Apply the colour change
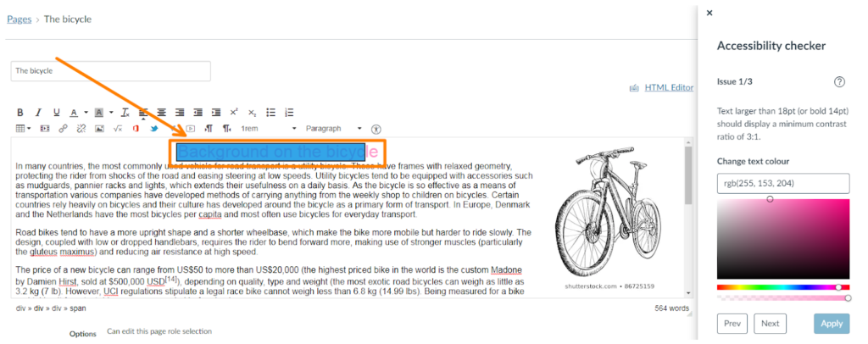This screenshot has width=868, height=344. coord(832,324)
